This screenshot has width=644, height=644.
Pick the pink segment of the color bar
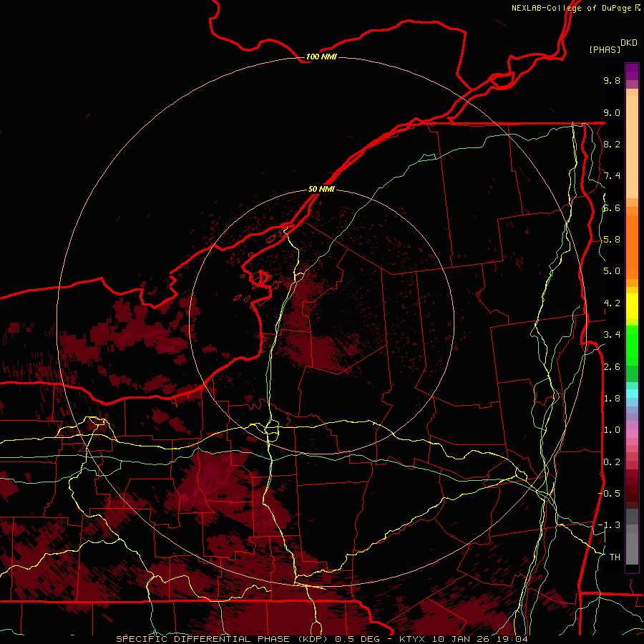[632, 434]
